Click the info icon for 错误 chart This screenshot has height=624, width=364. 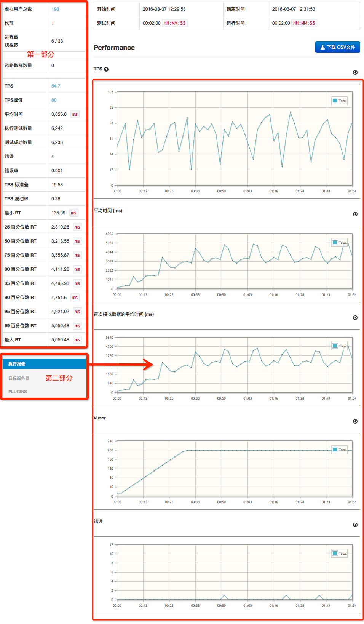click(x=355, y=525)
